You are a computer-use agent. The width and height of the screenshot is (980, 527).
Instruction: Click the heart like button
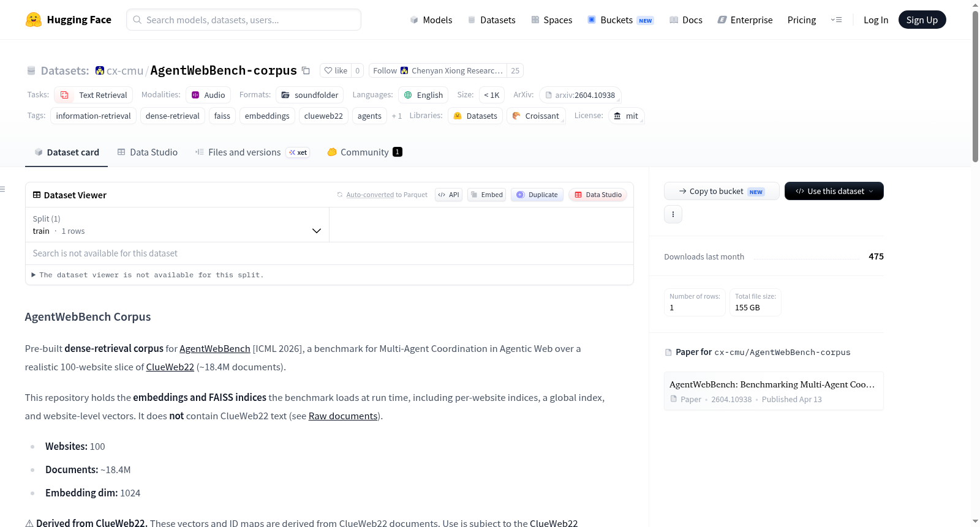click(x=336, y=70)
